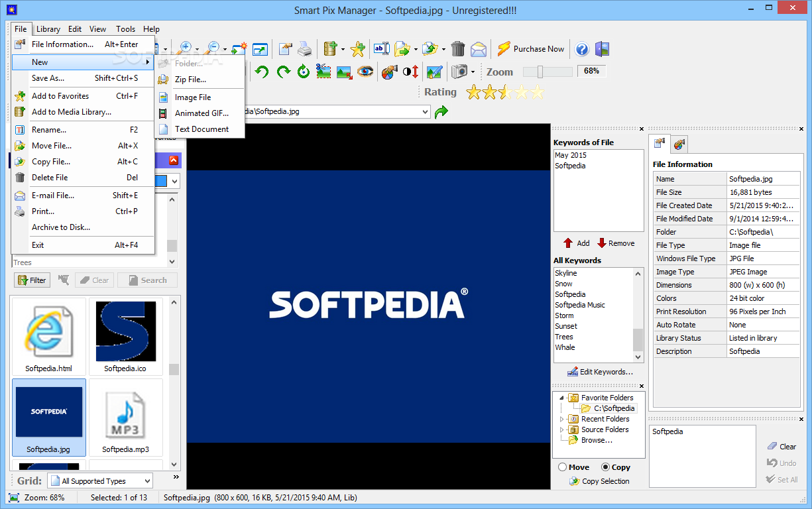Click the trash can delete icon

(458, 49)
